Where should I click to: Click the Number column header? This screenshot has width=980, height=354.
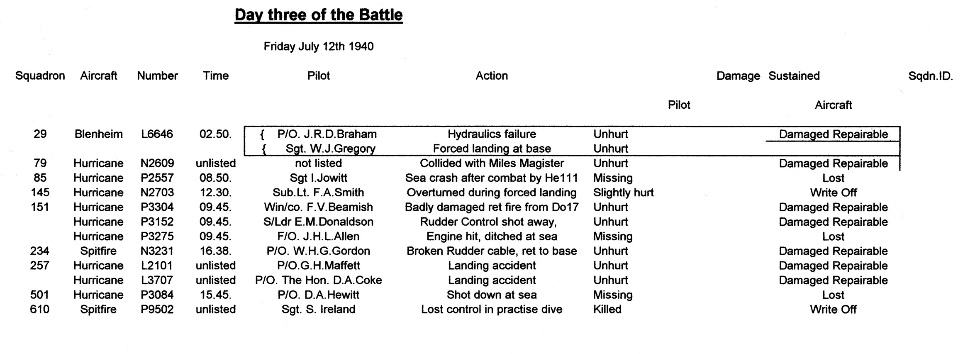pyautogui.click(x=157, y=76)
